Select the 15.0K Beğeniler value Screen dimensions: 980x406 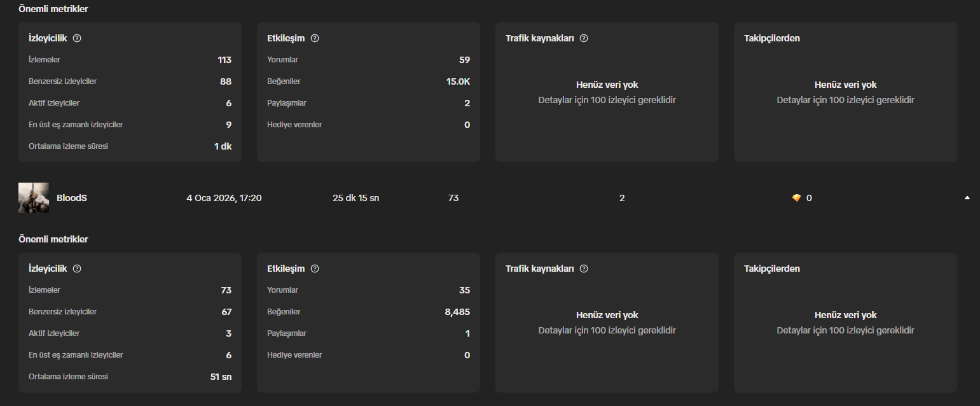click(x=458, y=81)
